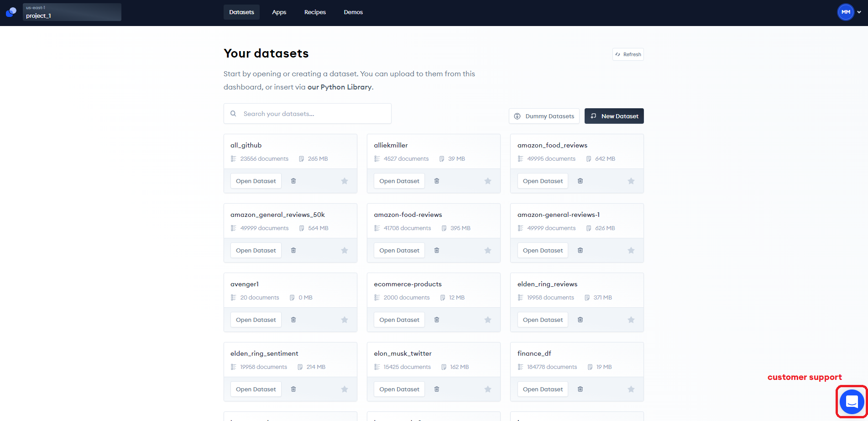Open customer support chat bubble
Image resolution: width=868 pixels, height=421 pixels.
point(852,401)
